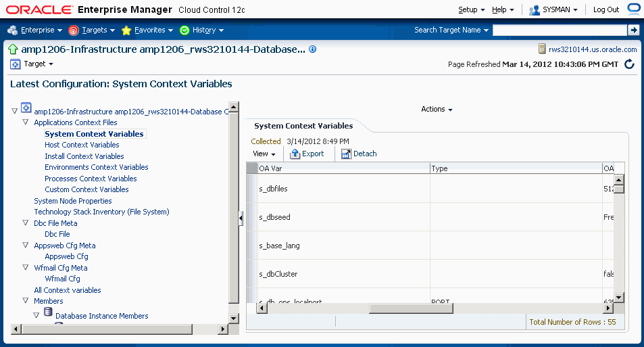Select Processes Context Variables in tree
644x347 pixels.
[x=91, y=179]
